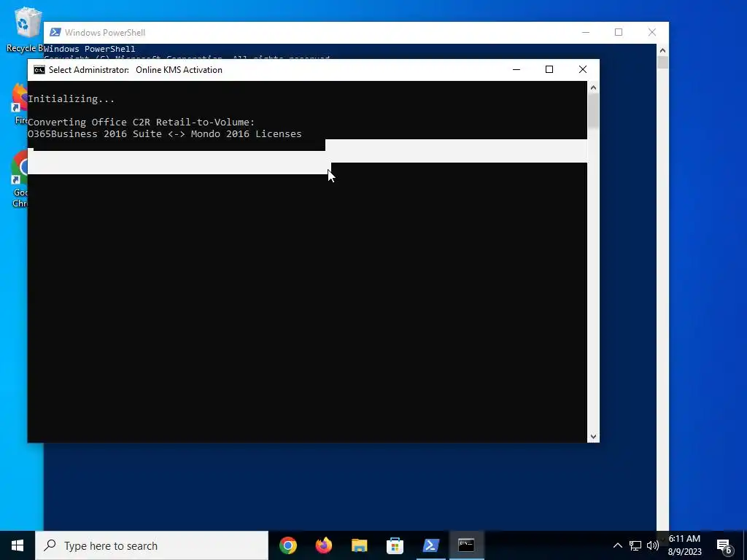Open File Explorer from the taskbar
This screenshot has height=560, width=747.
click(359, 545)
